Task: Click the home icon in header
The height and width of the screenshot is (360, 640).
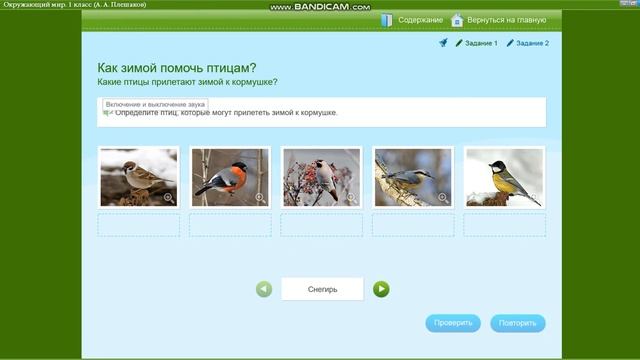Action: point(457,20)
